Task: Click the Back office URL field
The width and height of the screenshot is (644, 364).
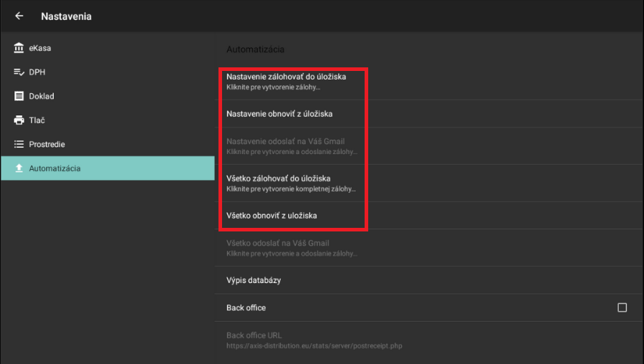Action: coord(314,340)
